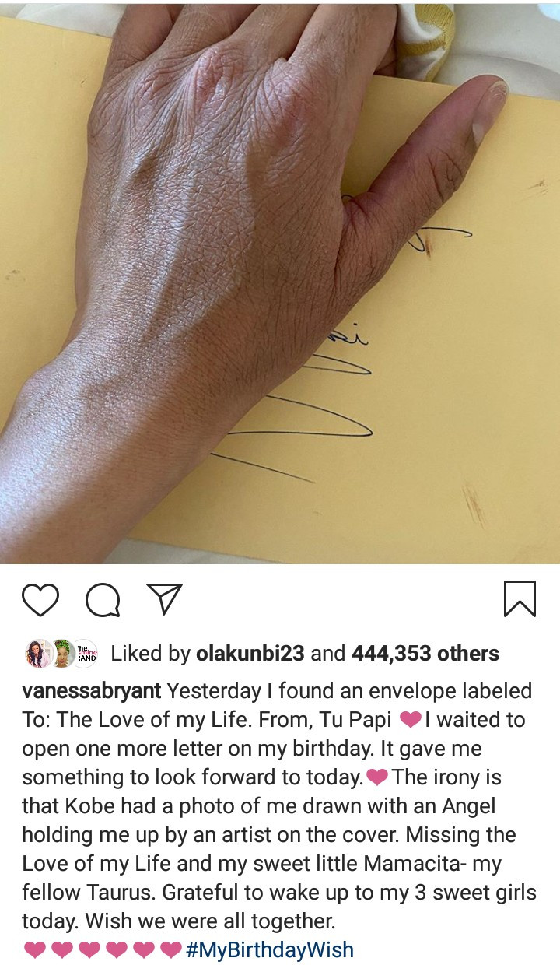Viewport: 560px width, 965px height.
Task: Save the post with the bookmark icon
Action: [520, 599]
